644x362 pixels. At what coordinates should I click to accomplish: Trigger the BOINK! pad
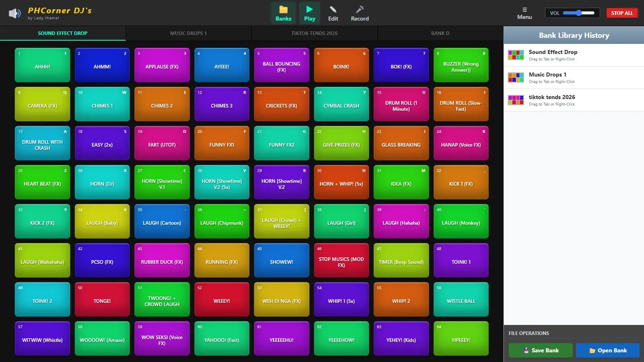(342, 65)
